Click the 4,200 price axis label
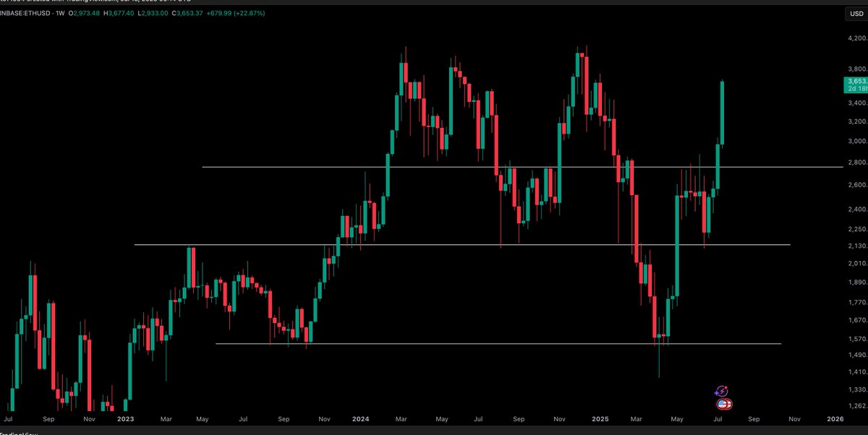This screenshot has height=435, width=868. point(856,39)
